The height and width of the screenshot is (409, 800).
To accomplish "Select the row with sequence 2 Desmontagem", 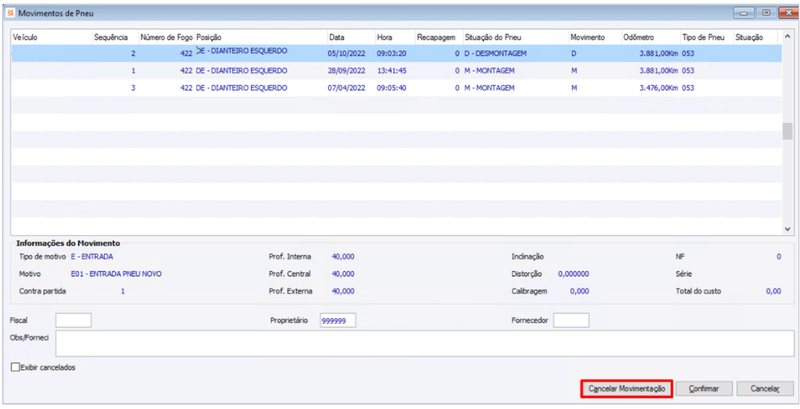I will pyautogui.click(x=400, y=53).
